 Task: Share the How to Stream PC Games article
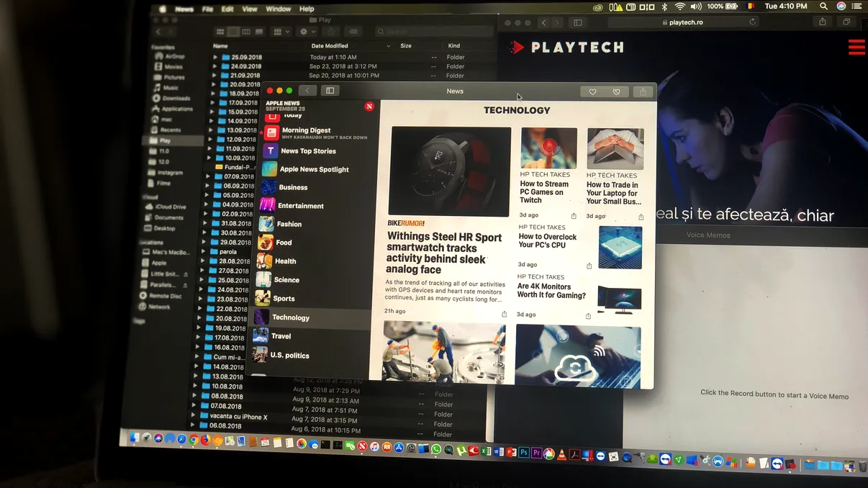tap(574, 215)
